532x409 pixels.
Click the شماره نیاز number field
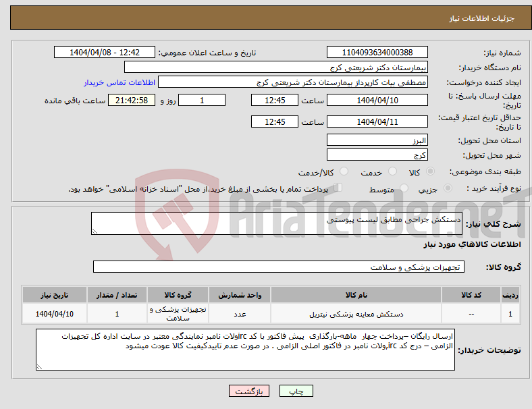[x=377, y=52]
